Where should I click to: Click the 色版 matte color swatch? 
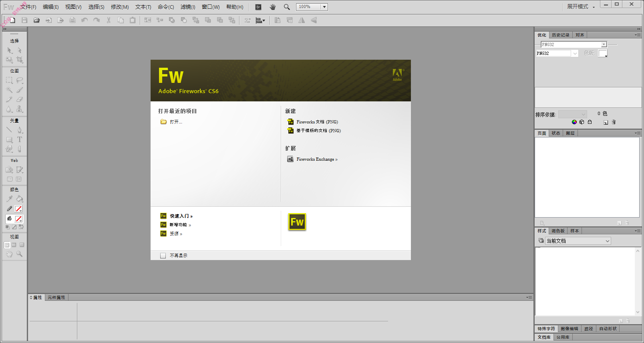coord(603,53)
